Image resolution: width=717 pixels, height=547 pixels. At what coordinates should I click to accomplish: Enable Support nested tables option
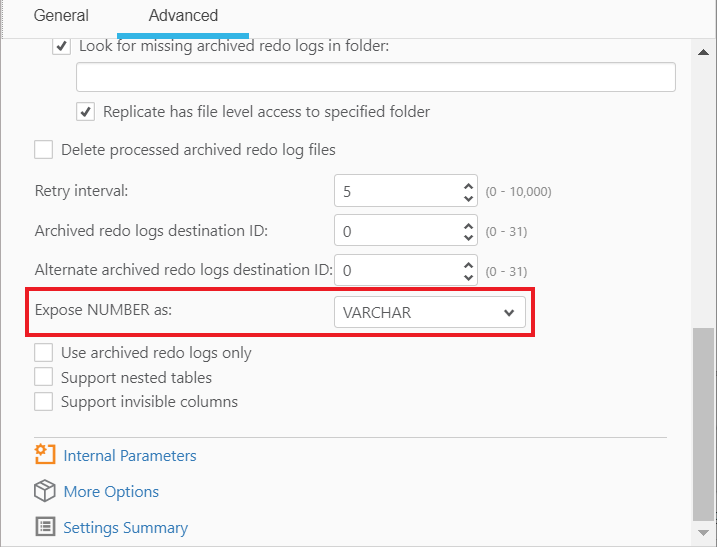pos(43,377)
